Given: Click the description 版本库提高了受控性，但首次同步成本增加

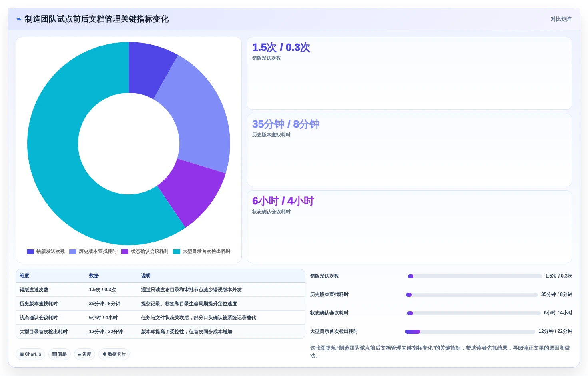Looking at the screenshot, I should tap(187, 332).
